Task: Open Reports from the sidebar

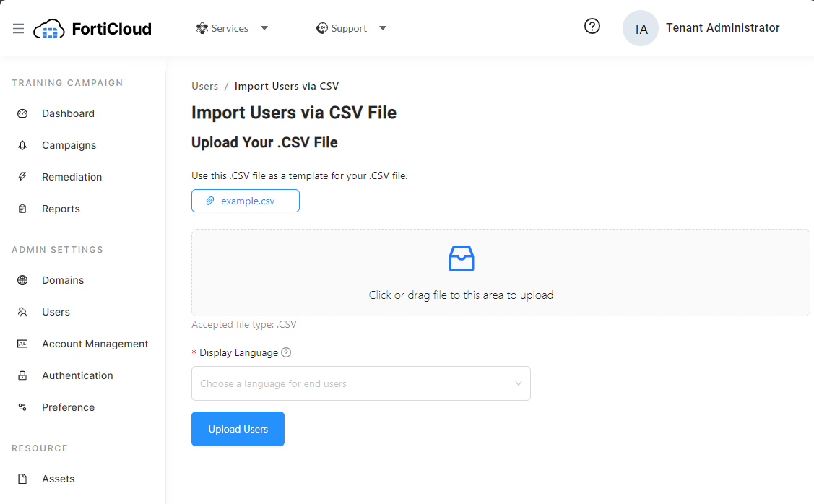Action: [x=61, y=209]
